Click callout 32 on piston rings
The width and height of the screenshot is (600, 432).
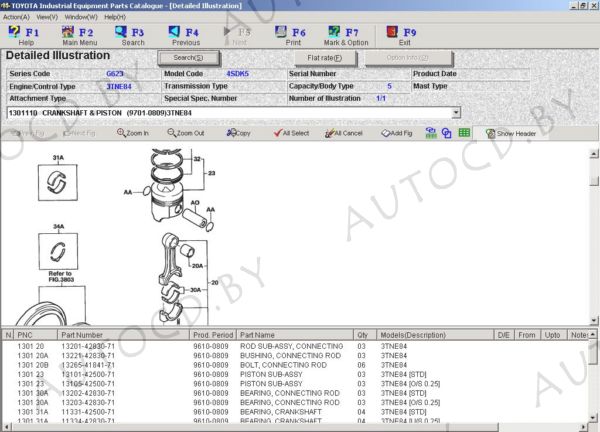coord(197,159)
